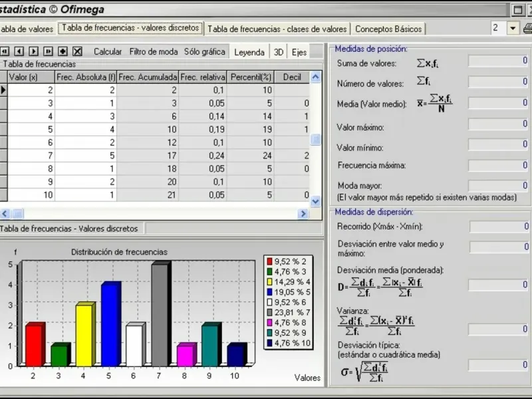532x399 pixels.
Task: Click horizontal scrollbar right arrow
Action: pyautogui.click(x=303, y=213)
